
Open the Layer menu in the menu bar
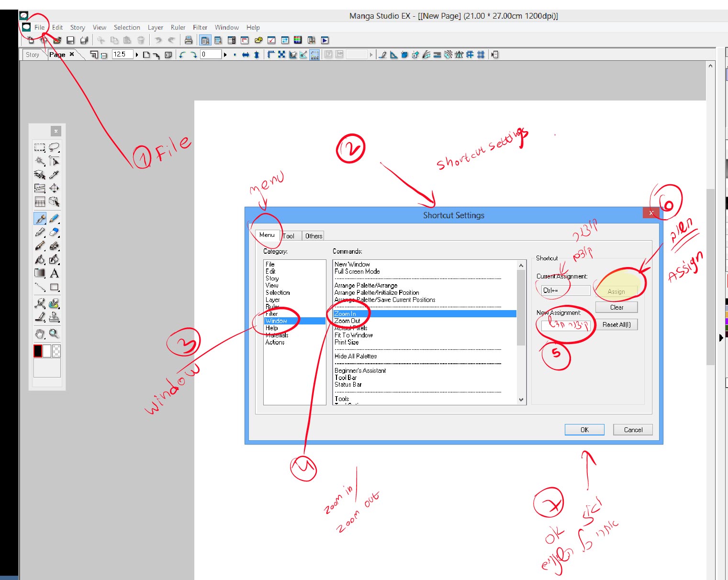(x=155, y=27)
